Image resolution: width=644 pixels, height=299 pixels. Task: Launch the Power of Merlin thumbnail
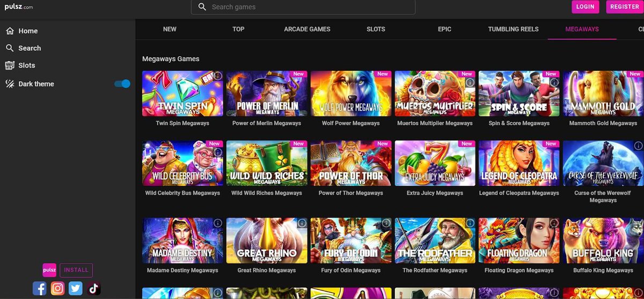(267, 93)
